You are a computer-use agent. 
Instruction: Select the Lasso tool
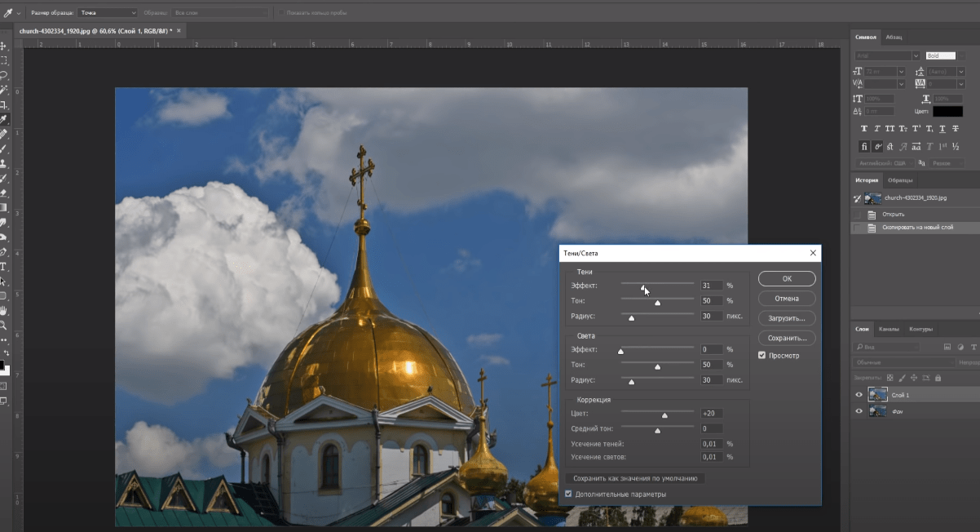pyautogui.click(x=4, y=75)
